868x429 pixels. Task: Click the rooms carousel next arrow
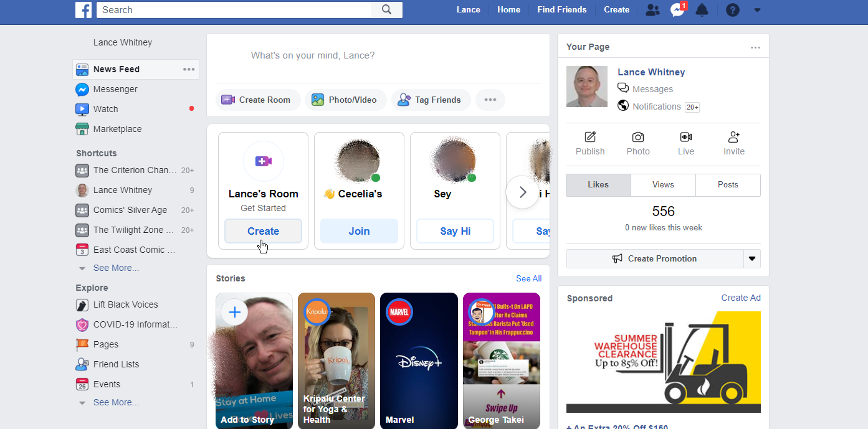pyautogui.click(x=523, y=192)
